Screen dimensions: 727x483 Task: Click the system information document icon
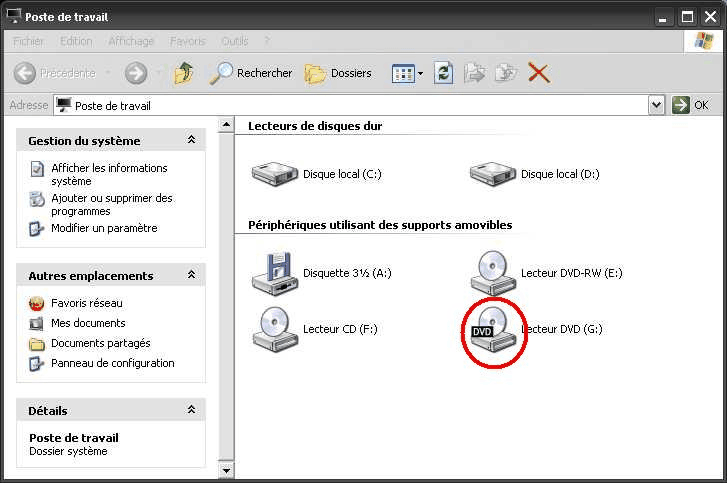(x=37, y=169)
